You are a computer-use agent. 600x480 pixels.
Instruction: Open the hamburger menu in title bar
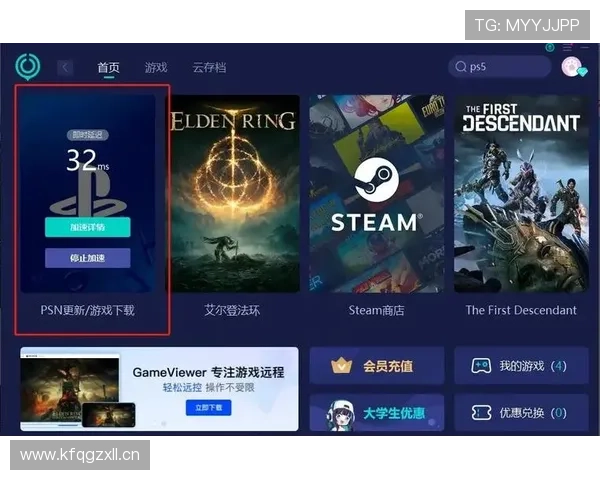point(567,47)
